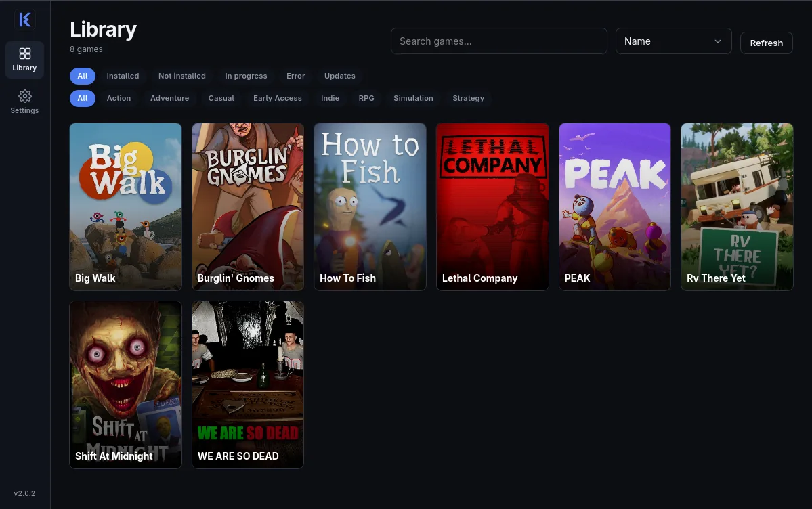This screenshot has width=812, height=509.
Task: Show games with Error status
Action: pyautogui.click(x=296, y=76)
